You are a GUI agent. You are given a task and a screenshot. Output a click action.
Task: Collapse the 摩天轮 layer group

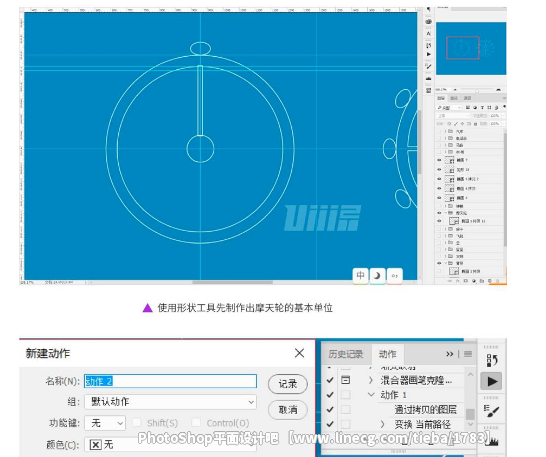pos(445,212)
